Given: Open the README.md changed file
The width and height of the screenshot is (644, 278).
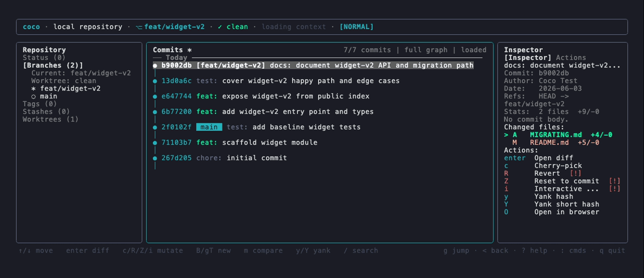Looking at the screenshot, I should pos(556,142).
